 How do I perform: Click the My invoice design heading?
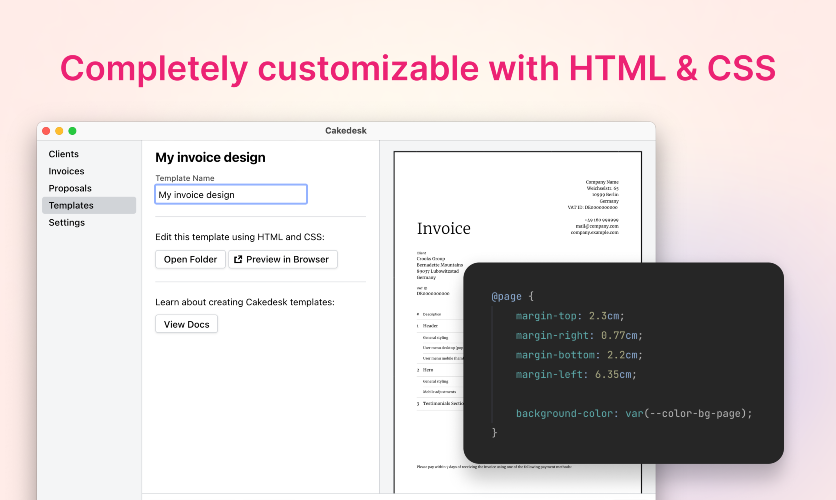click(x=210, y=157)
